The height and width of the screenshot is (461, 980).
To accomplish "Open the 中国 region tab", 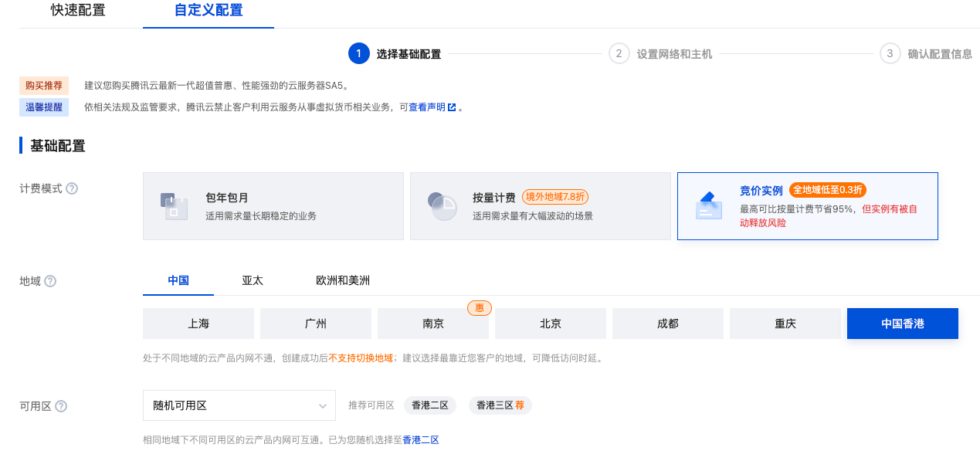I will (x=178, y=280).
